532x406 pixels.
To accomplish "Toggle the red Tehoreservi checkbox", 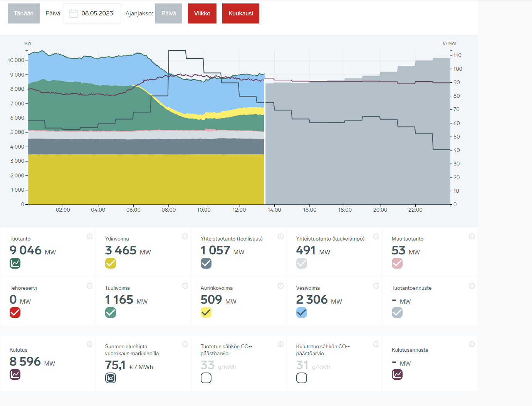I will click(x=15, y=312).
